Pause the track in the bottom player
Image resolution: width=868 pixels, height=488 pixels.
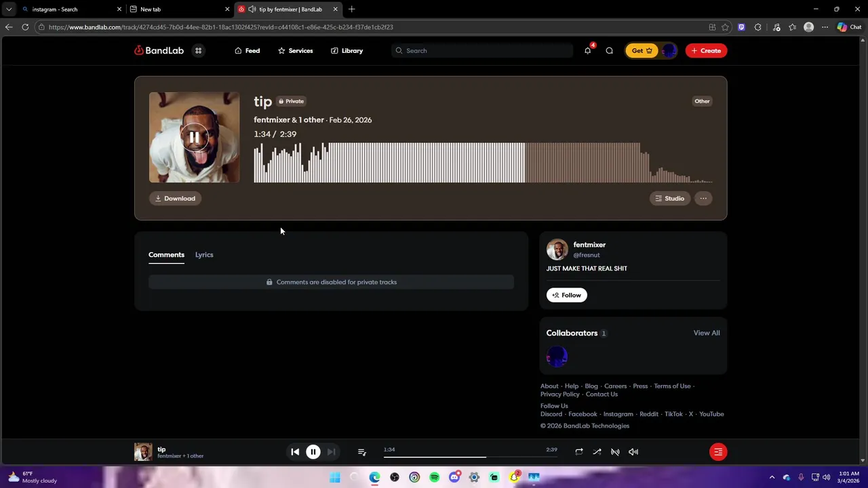tap(313, 452)
